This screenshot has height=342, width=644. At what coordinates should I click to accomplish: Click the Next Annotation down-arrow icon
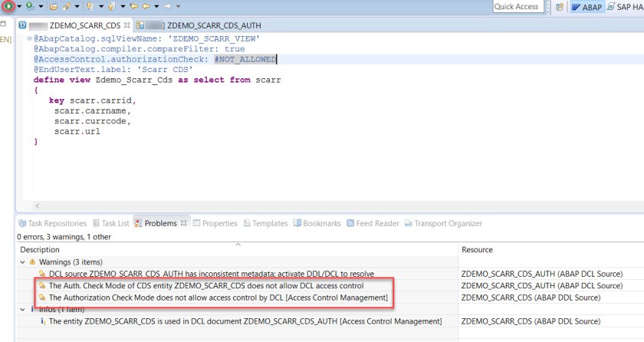point(90,6)
